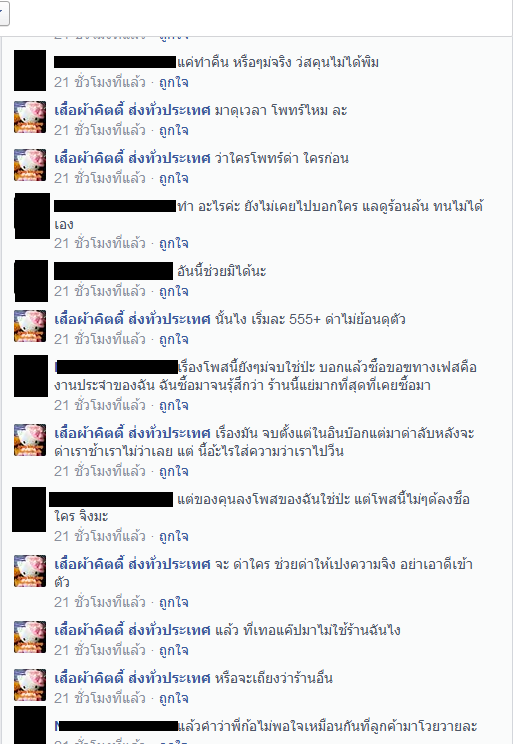This screenshot has width=513, height=744.
Task: Click avatar next to "จะ ด่าใคร ช่วยด่าให้เปงความจิง" comment
Action: pyautogui.click(x=30, y=571)
